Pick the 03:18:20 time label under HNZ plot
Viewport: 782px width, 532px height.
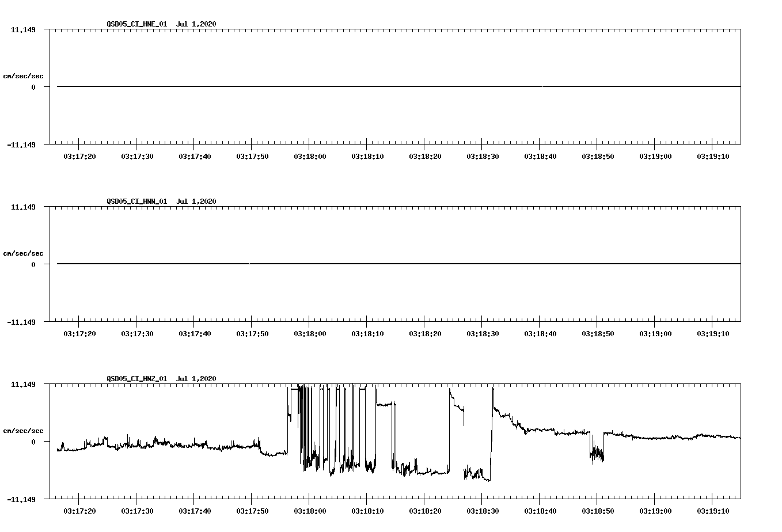click(x=425, y=511)
